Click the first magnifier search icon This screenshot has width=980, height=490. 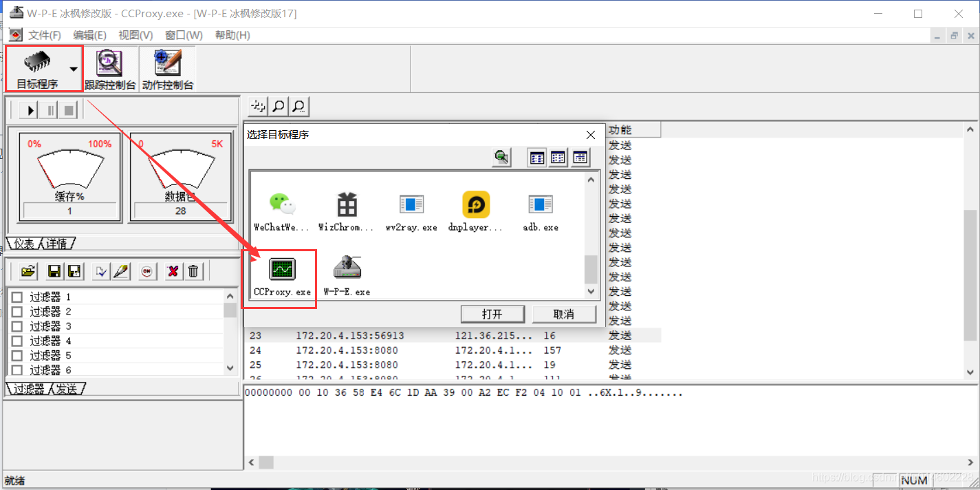(279, 106)
